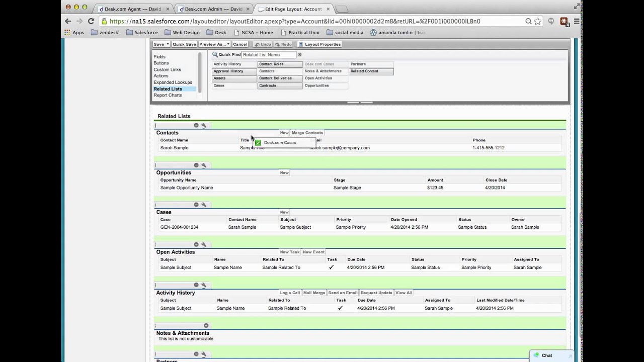Image resolution: width=644 pixels, height=362 pixels.
Task: Open the Salesforce bookmarks folder
Action: pos(142,32)
